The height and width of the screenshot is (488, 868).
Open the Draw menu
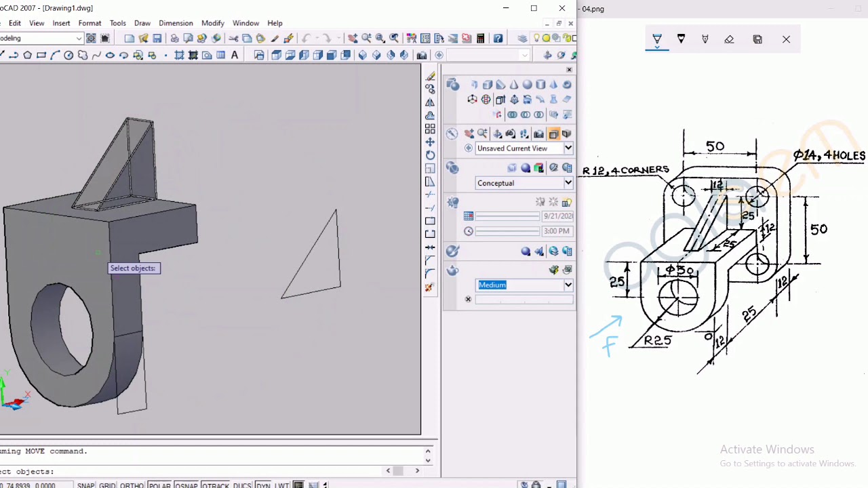pyautogui.click(x=142, y=23)
